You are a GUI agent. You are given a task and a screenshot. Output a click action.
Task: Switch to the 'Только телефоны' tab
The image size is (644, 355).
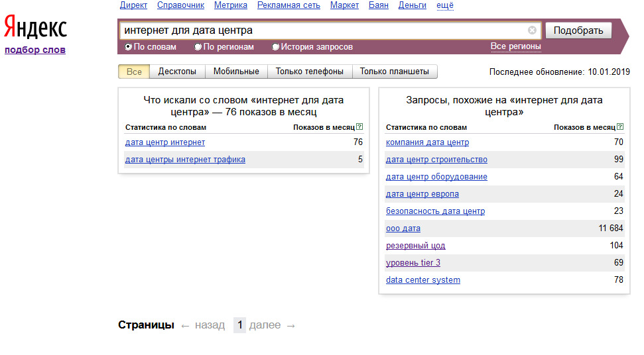(x=310, y=72)
